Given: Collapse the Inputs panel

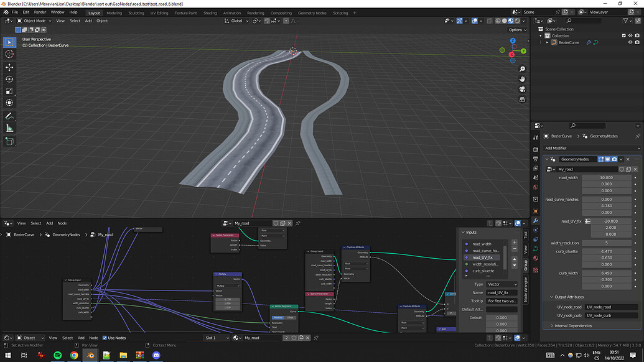Looking at the screenshot, I should tap(464, 232).
